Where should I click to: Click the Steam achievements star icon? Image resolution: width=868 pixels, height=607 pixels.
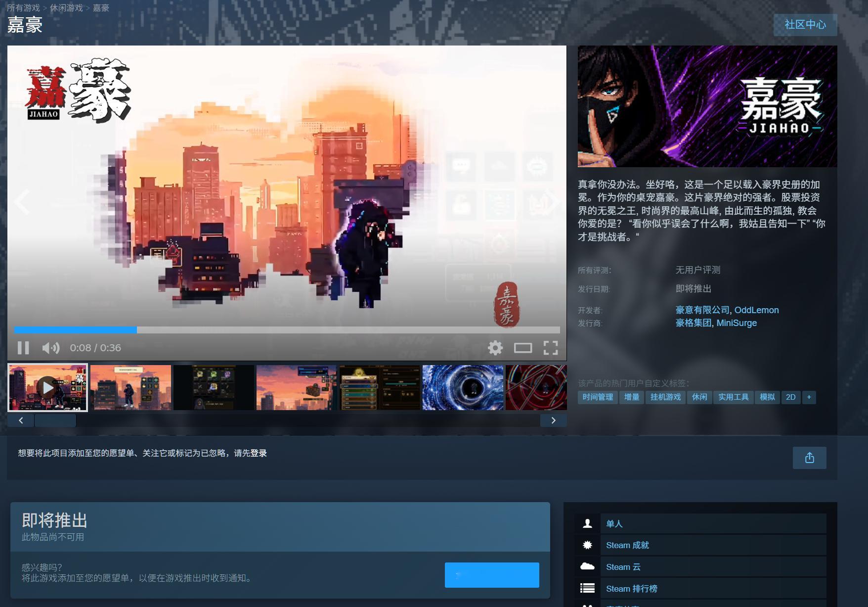(587, 545)
